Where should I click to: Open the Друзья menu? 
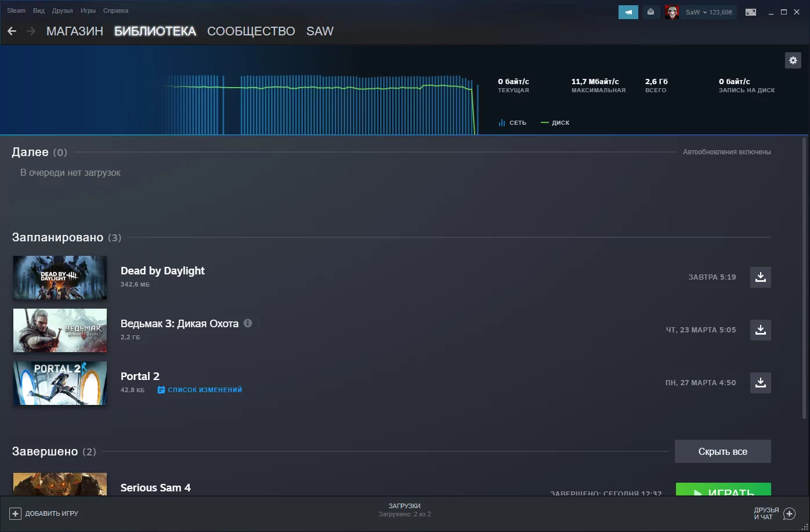[x=63, y=10]
